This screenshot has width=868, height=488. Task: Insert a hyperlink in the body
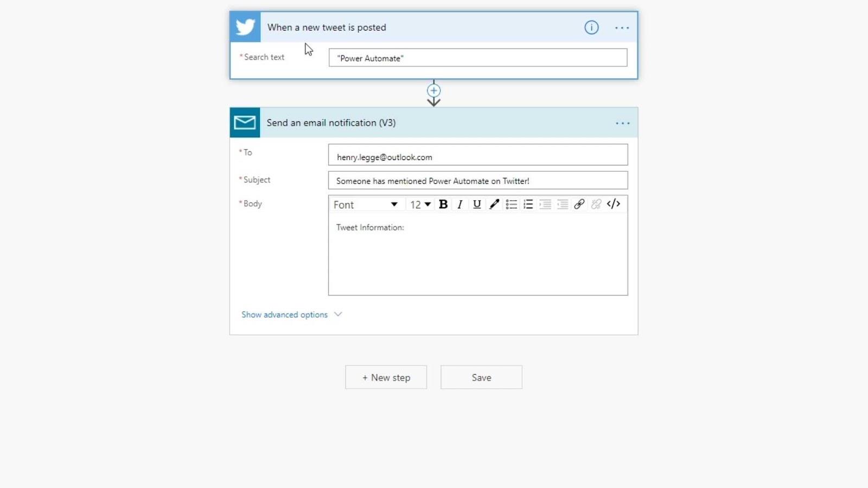pyautogui.click(x=579, y=204)
